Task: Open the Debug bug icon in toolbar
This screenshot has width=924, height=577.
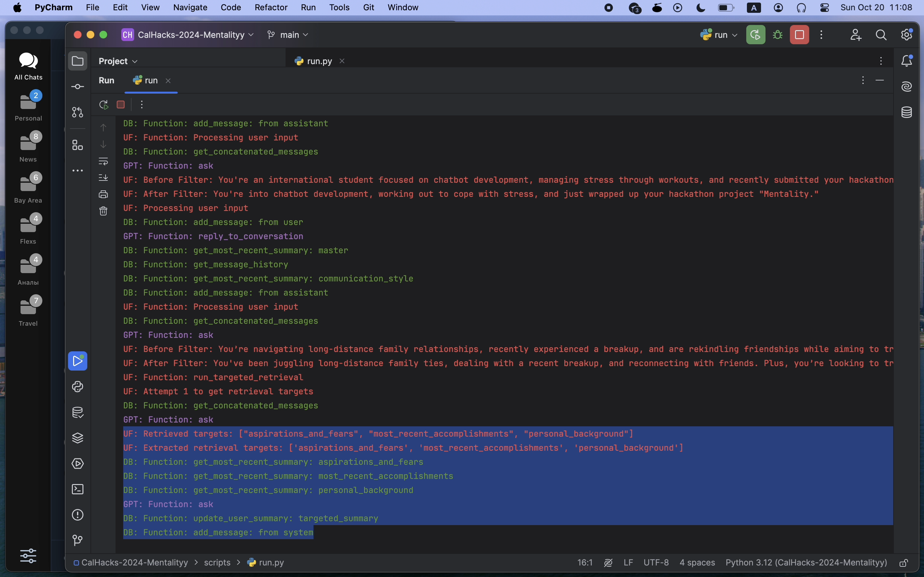Action: (778, 35)
